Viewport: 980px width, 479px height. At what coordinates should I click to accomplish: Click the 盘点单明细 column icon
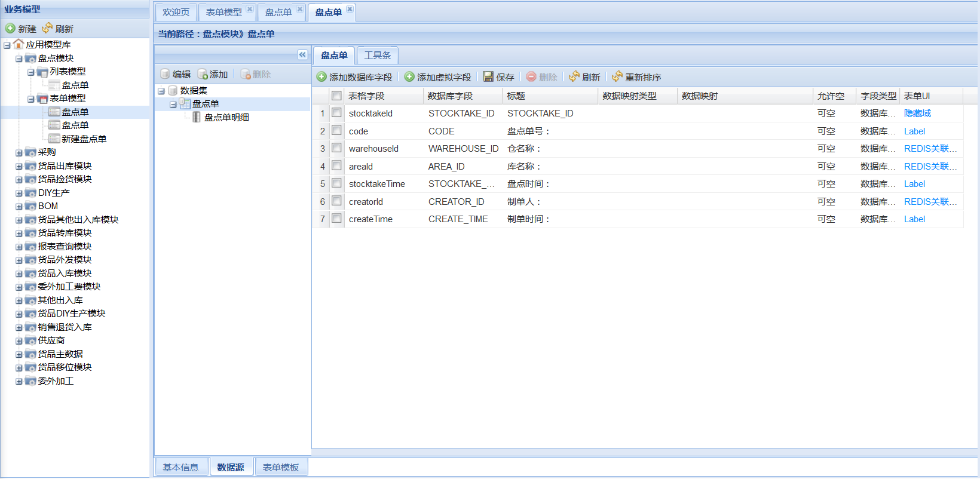click(197, 117)
